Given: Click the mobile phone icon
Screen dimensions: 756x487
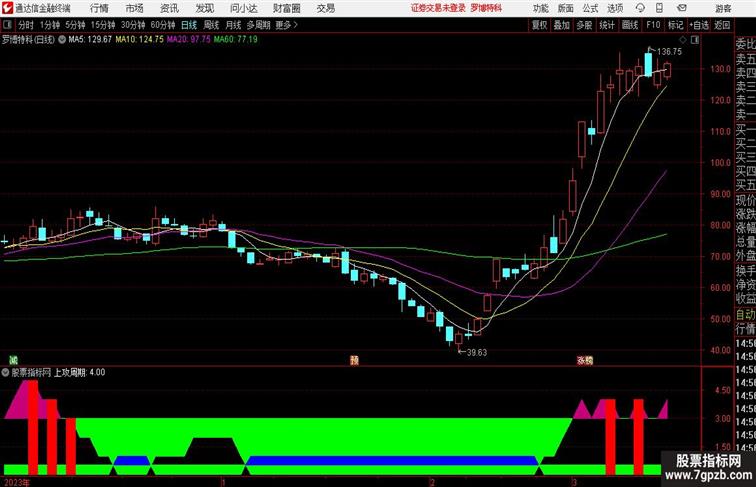Looking at the screenshot, I should tap(660, 8).
